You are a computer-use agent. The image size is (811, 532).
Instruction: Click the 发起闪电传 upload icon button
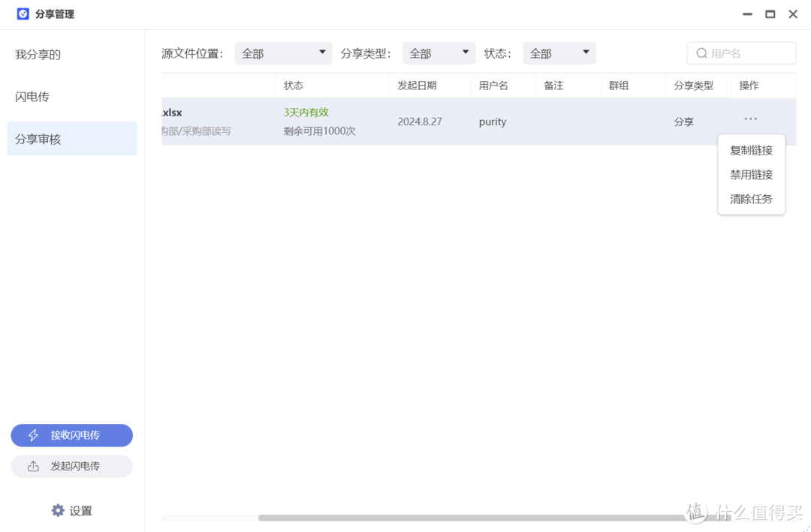tap(32, 466)
